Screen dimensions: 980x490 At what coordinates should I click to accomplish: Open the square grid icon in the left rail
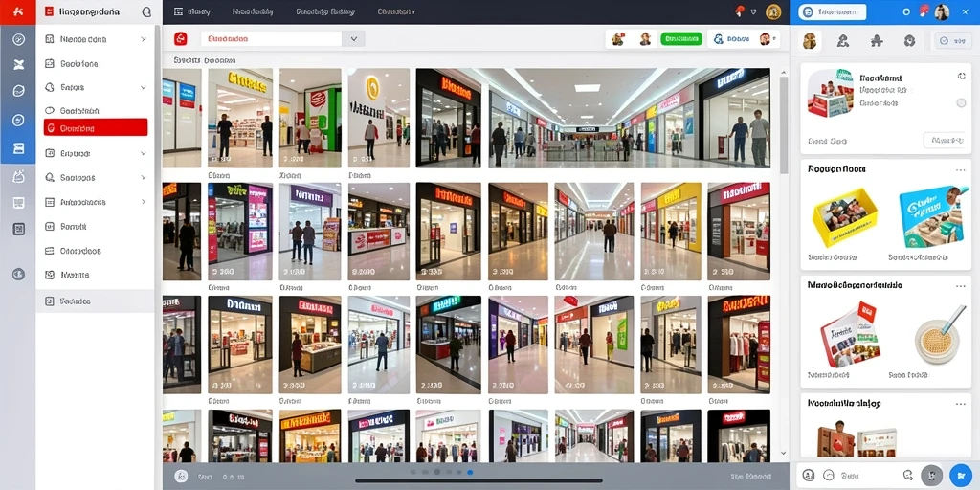coord(18,229)
